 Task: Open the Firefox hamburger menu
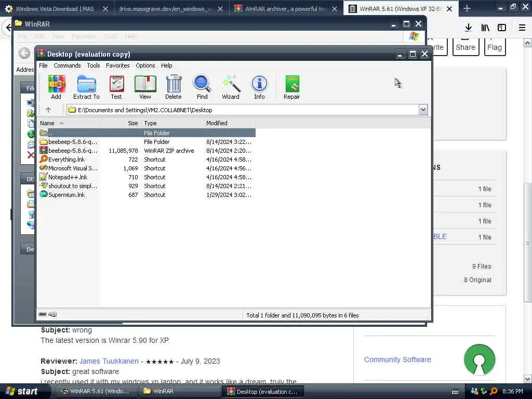(522, 28)
